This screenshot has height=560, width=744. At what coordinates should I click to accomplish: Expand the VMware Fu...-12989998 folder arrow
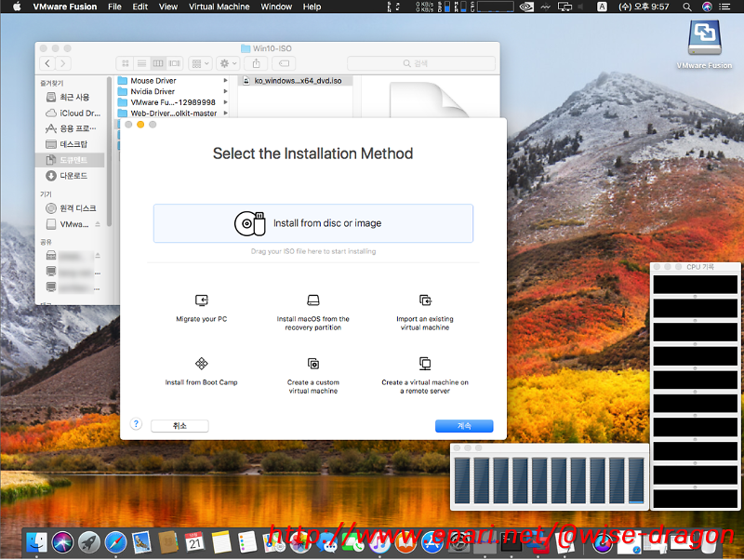point(225,102)
